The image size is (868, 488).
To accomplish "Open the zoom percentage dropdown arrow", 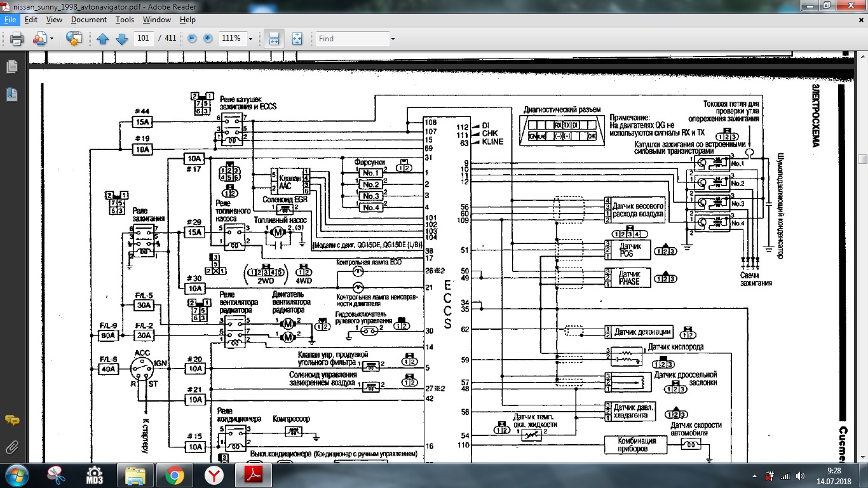I will [x=250, y=39].
